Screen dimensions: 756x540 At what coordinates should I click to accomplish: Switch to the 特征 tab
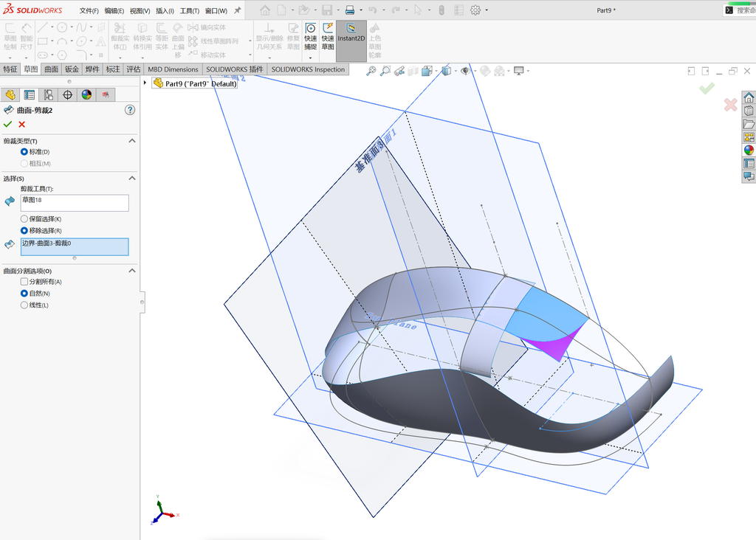click(10, 69)
